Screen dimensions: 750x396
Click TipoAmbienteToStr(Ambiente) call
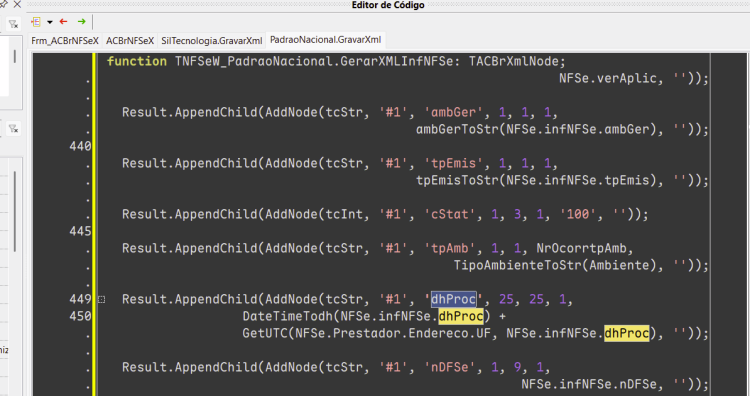(x=555, y=265)
